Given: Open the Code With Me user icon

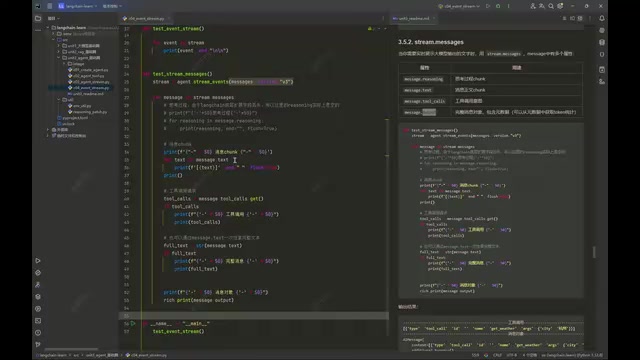Looking at the screenshot, I should [533, 6].
